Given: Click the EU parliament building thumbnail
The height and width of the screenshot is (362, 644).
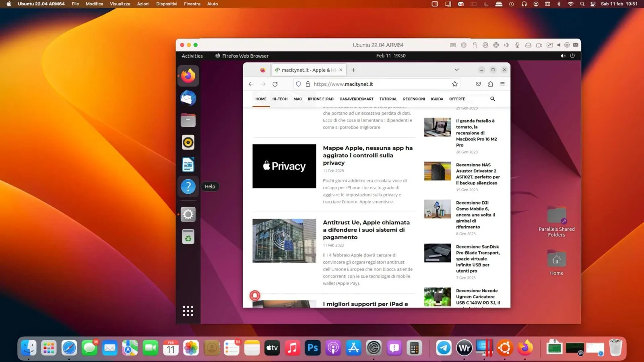Looking at the screenshot, I should coord(284,241).
